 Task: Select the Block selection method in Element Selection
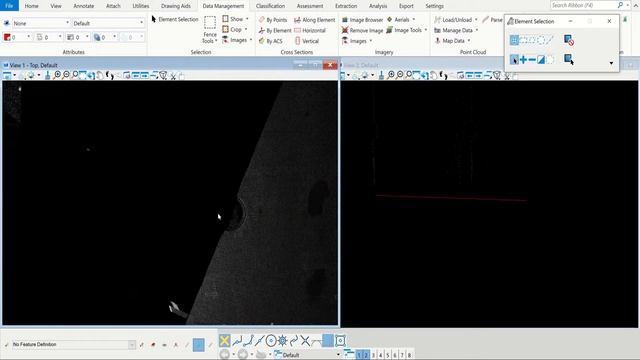[523, 40]
